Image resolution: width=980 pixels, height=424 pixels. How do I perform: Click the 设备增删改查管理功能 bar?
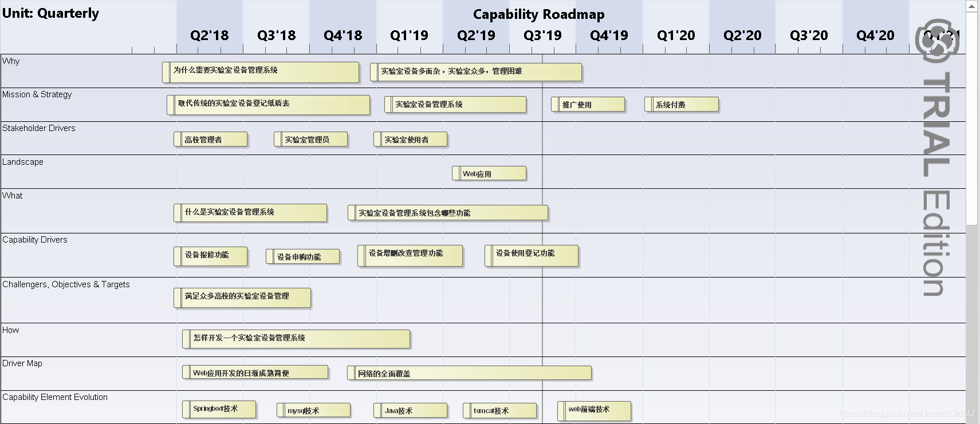(410, 256)
